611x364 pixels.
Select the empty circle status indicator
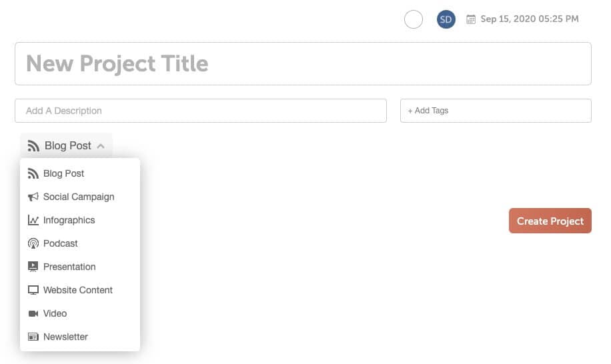point(414,19)
